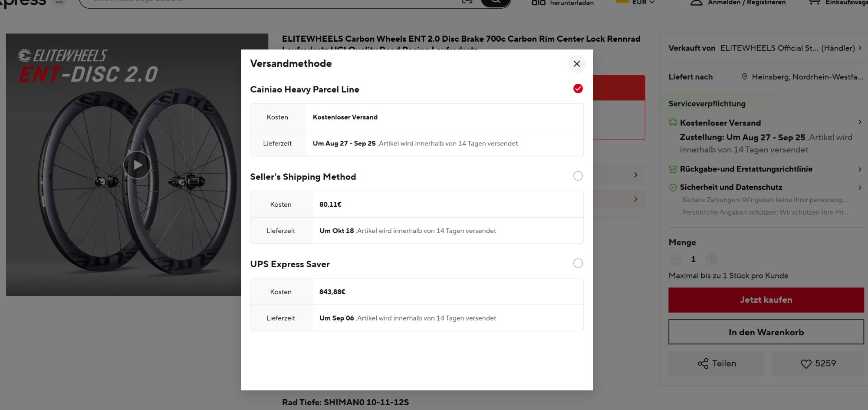Select UPS Express Saver radio button
Image resolution: width=868 pixels, height=410 pixels.
click(x=578, y=263)
